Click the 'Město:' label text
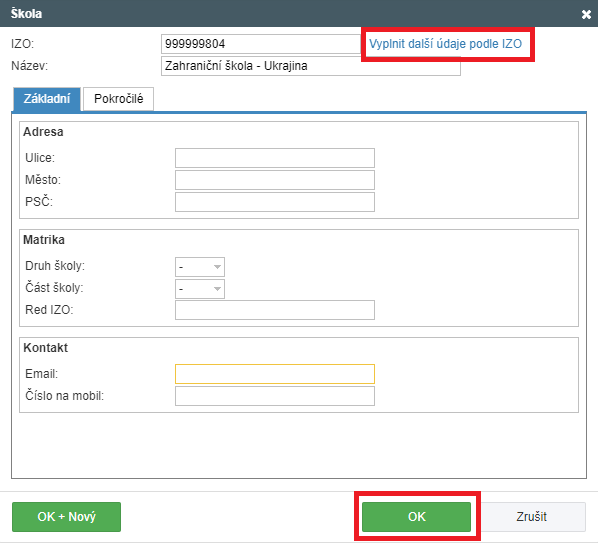Screen dimensions: 598x543 click(x=43, y=180)
